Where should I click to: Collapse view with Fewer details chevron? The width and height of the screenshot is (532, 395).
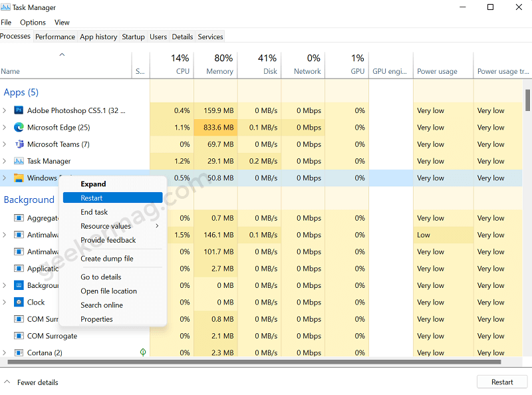point(7,382)
